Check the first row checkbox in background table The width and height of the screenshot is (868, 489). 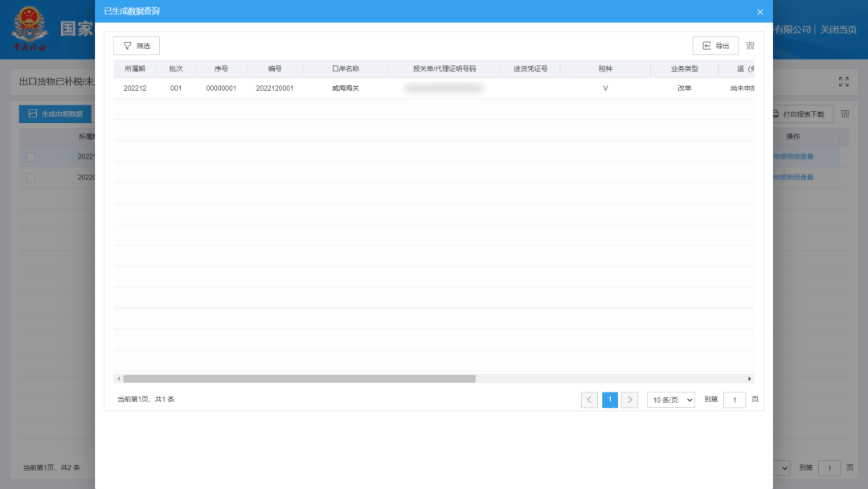pyautogui.click(x=31, y=158)
